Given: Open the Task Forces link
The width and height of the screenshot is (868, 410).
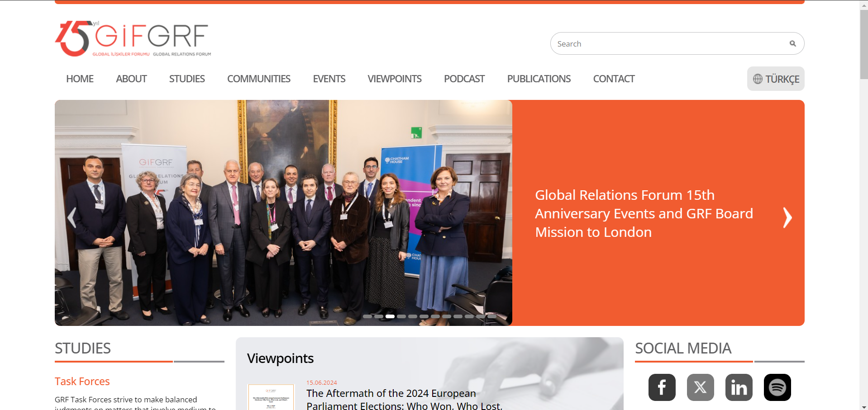Looking at the screenshot, I should pyautogui.click(x=82, y=381).
